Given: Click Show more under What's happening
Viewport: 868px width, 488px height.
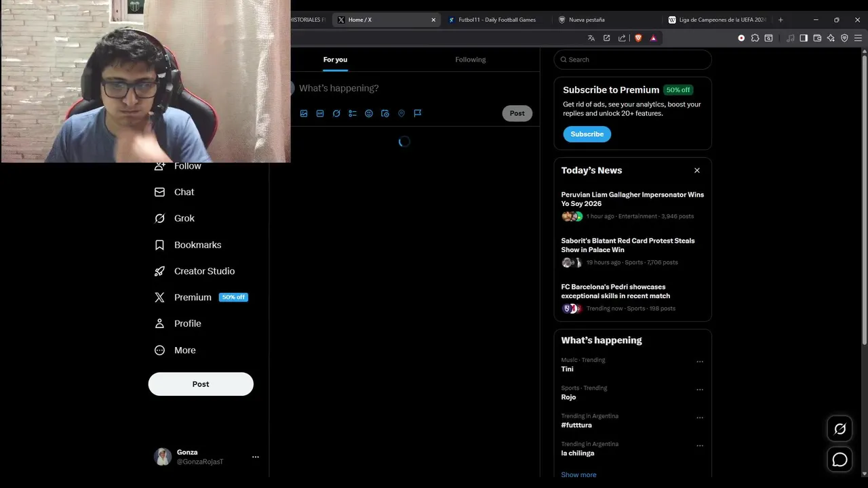Looking at the screenshot, I should click(578, 474).
